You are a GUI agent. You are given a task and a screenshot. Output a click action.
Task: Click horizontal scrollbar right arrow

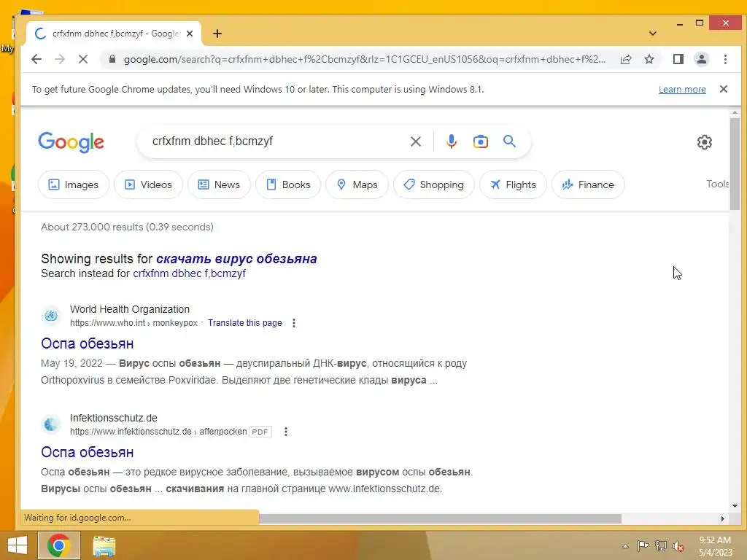723,518
